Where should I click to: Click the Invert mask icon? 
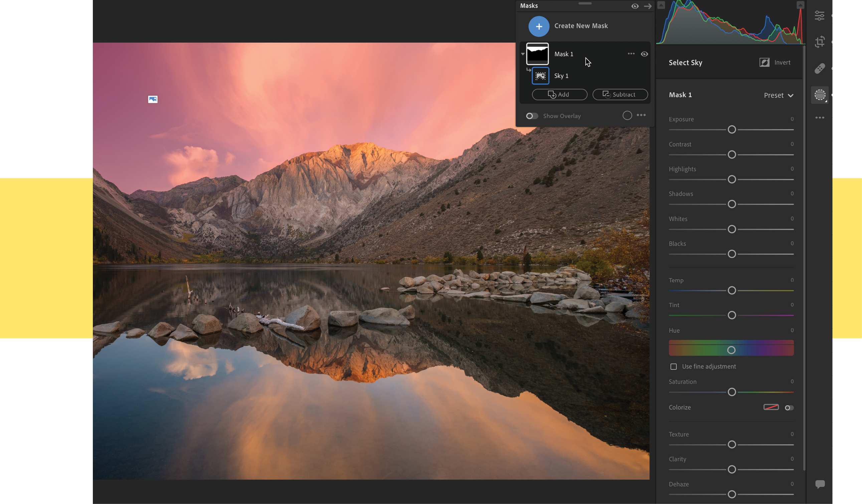(764, 62)
